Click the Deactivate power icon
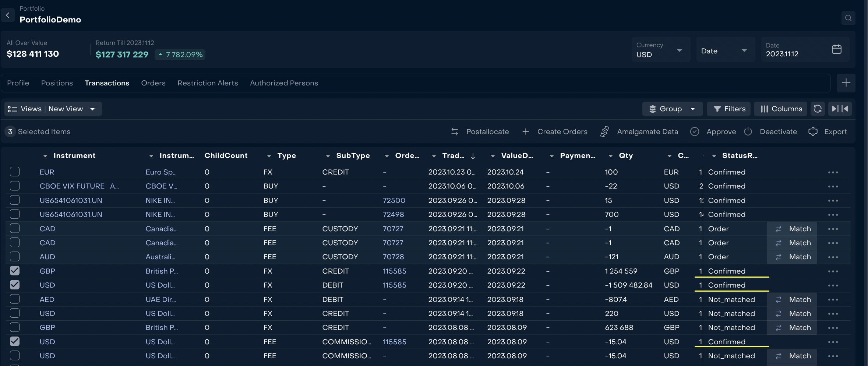The image size is (868, 366). 748,131
